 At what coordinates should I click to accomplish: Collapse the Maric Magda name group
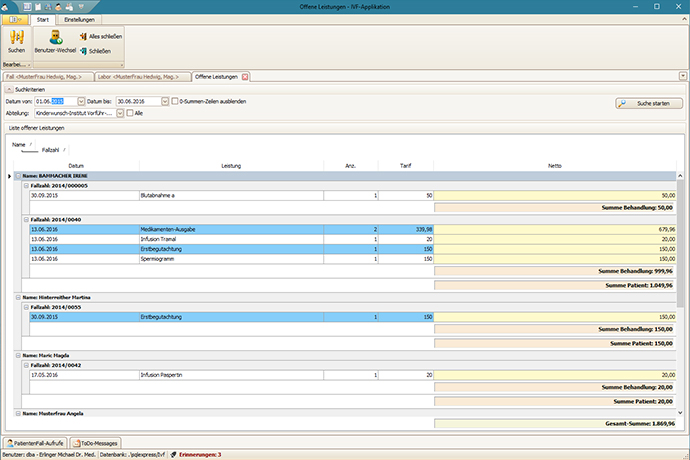tap(18, 355)
